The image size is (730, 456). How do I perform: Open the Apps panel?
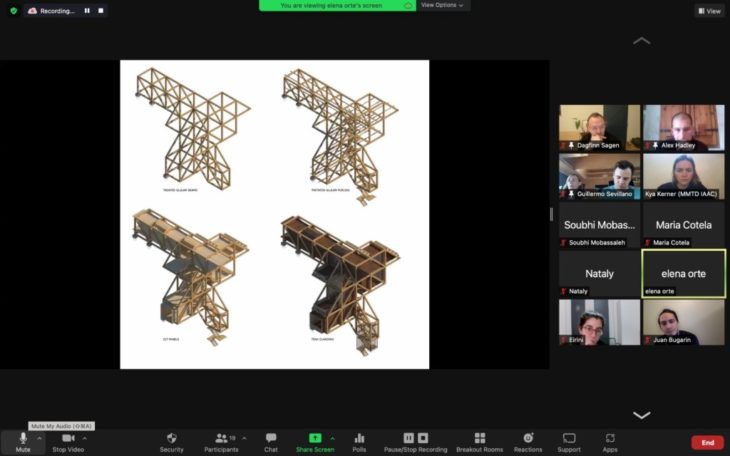click(610, 439)
